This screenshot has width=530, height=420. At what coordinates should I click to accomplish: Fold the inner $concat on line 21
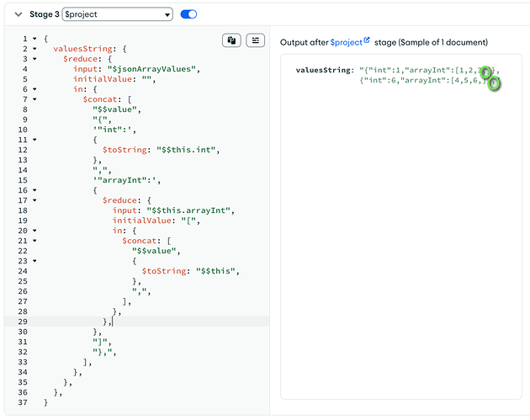tap(34, 241)
